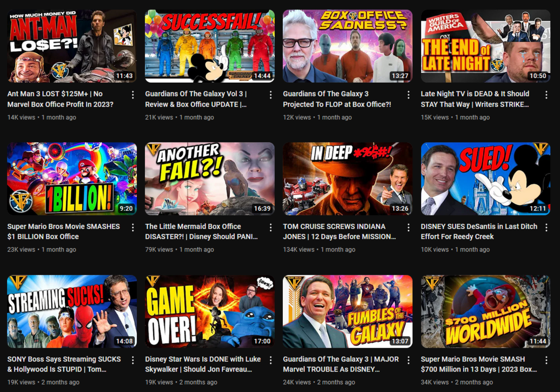
Task: Play the 1 BILLION Mario thumbnail video
Action: pyautogui.click(x=72, y=179)
